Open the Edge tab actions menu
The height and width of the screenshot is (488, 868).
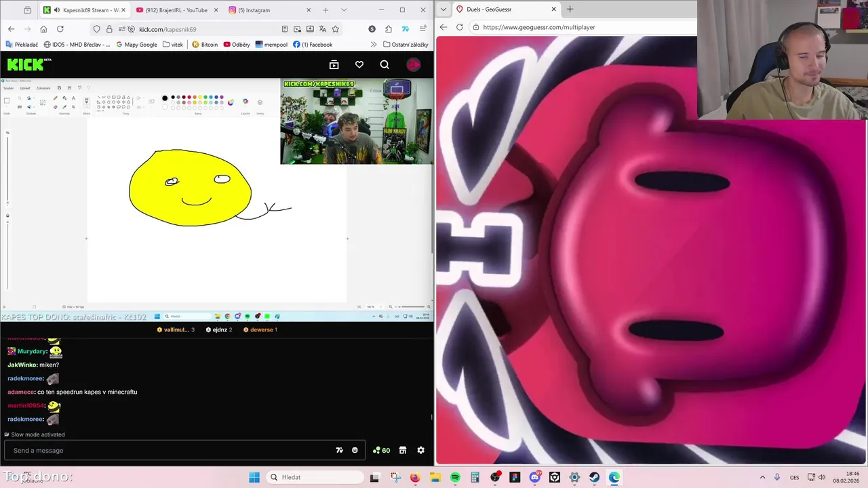click(443, 9)
